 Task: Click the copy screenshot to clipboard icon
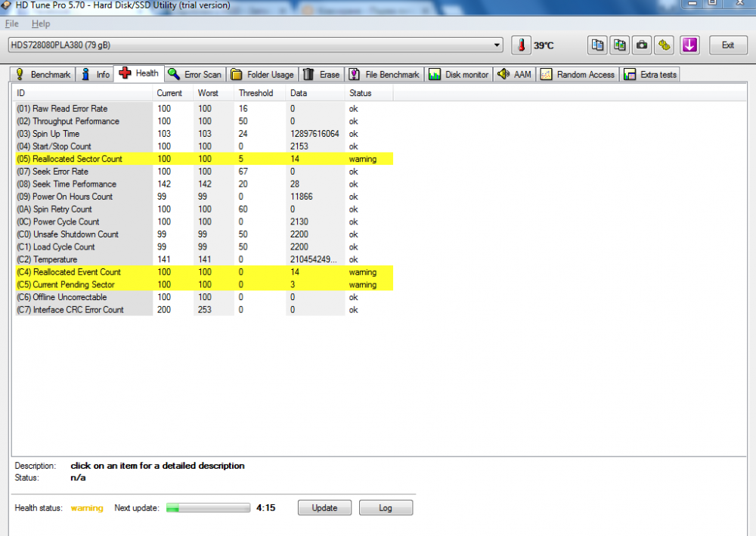[620, 45]
